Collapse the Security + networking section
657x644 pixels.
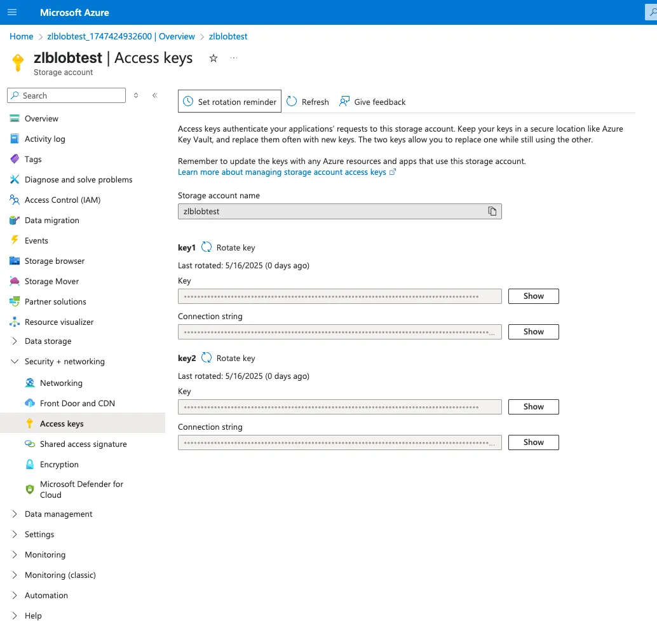(15, 361)
